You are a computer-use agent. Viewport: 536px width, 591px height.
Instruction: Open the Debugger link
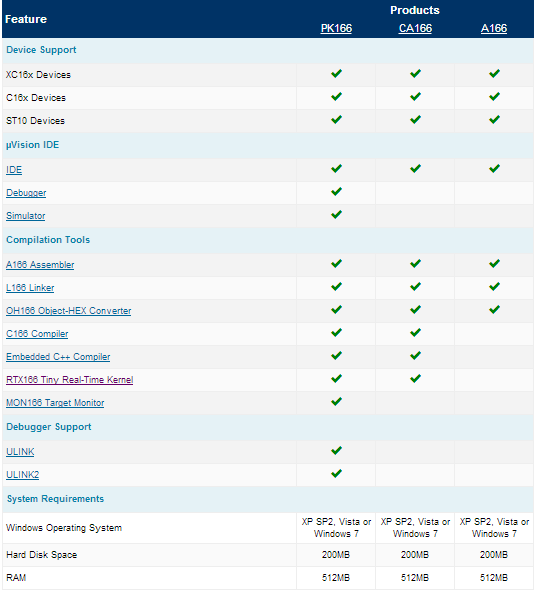coord(26,193)
